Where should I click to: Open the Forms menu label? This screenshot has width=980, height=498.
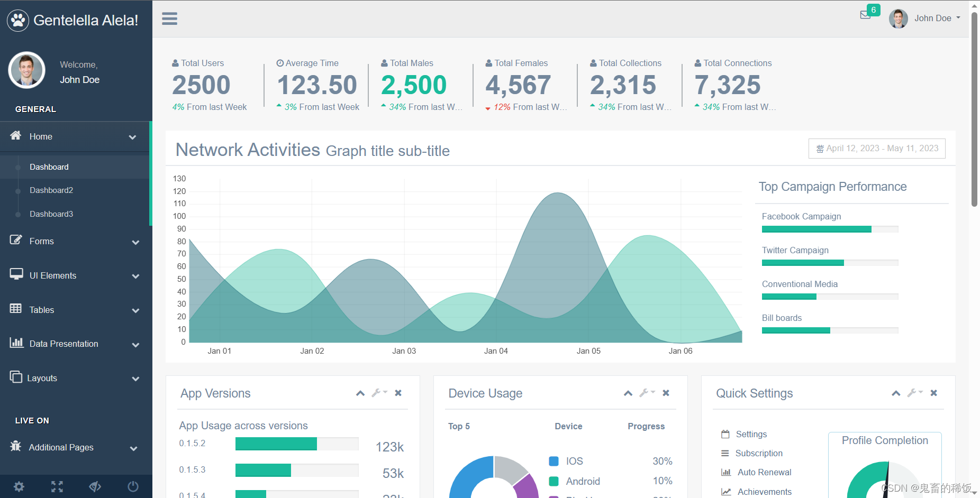42,241
